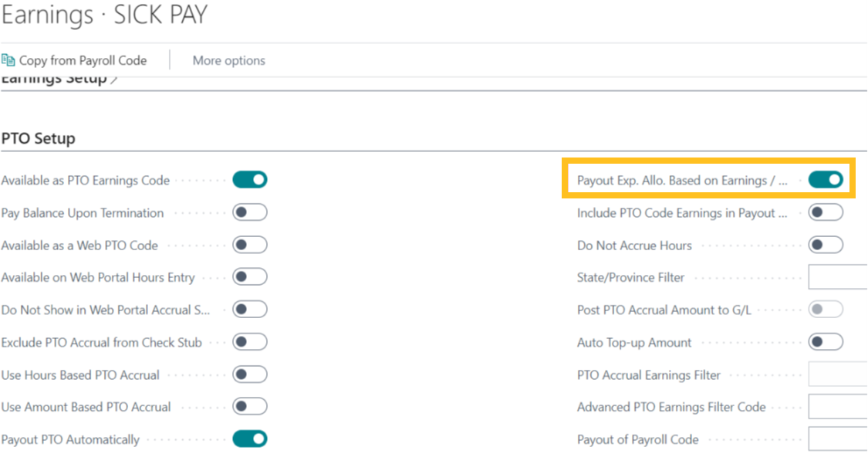The width and height of the screenshot is (868, 454).
Task: Collapse the PTO Setup section heading
Action: pos(39,139)
